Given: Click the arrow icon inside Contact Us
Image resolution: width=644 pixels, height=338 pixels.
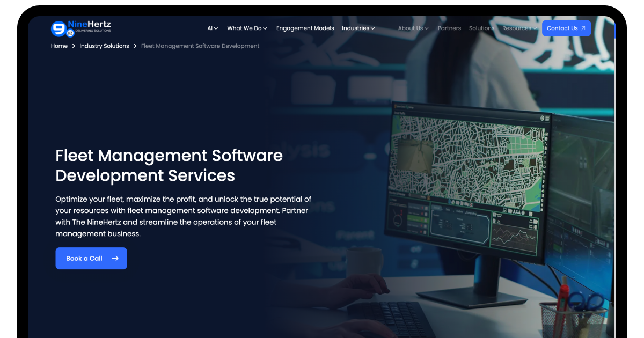Looking at the screenshot, I should pyautogui.click(x=583, y=28).
